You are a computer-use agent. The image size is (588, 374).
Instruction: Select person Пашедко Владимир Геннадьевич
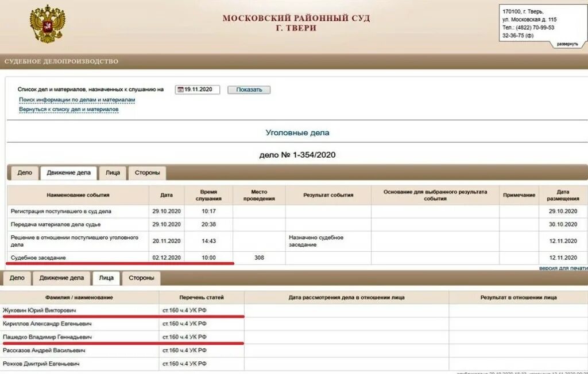point(47,337)
